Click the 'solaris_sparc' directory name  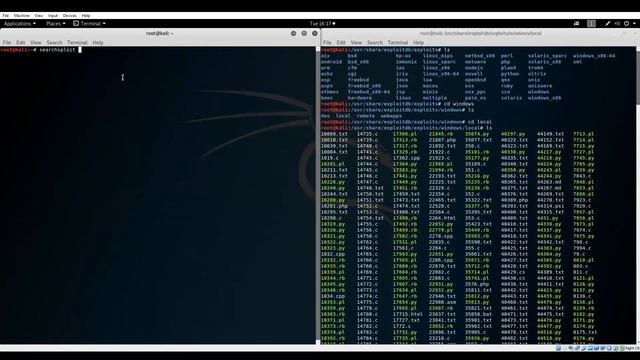[x=547, y=56]
